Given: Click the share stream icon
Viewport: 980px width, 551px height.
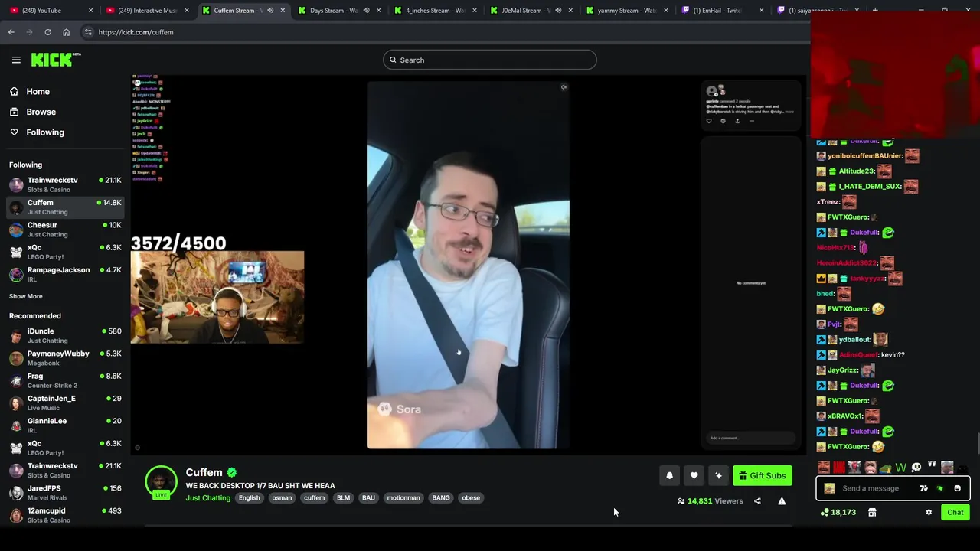Looking at the screenshot, I should coord(757,501).
